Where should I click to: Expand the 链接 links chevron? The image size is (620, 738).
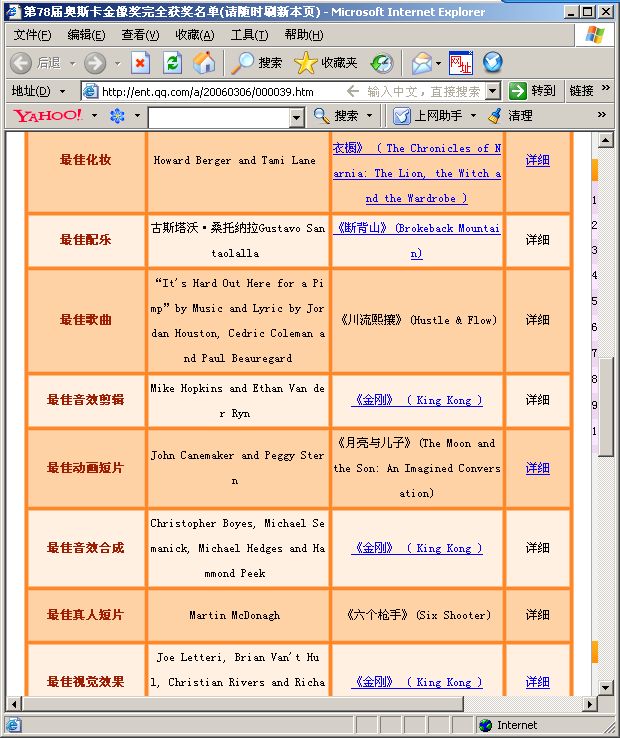click(605, 88)
